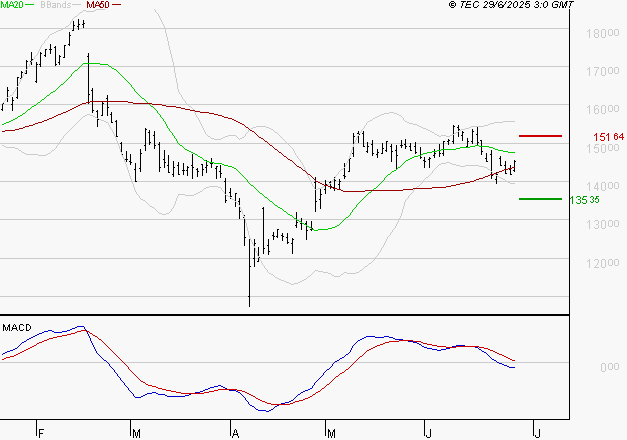Select the green 135.35 support value

tap(584, 200)
